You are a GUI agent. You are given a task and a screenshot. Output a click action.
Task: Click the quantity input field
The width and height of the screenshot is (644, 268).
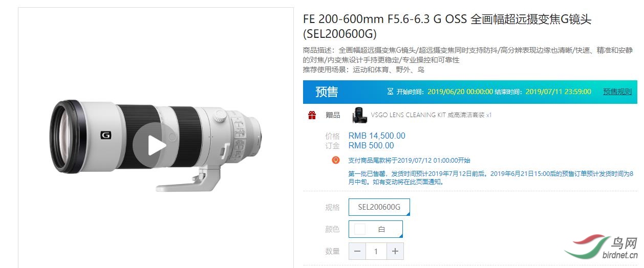click(x=376, y=251)
